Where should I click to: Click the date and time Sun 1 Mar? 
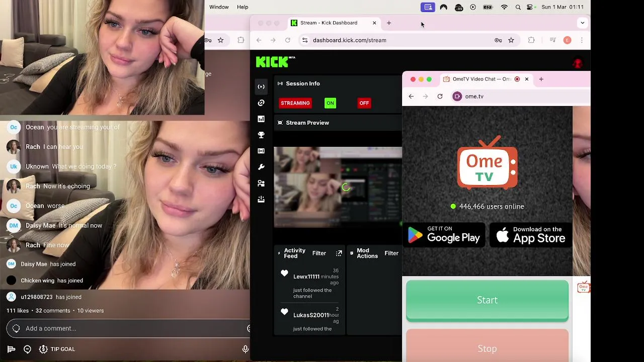(x=562, y=7)
